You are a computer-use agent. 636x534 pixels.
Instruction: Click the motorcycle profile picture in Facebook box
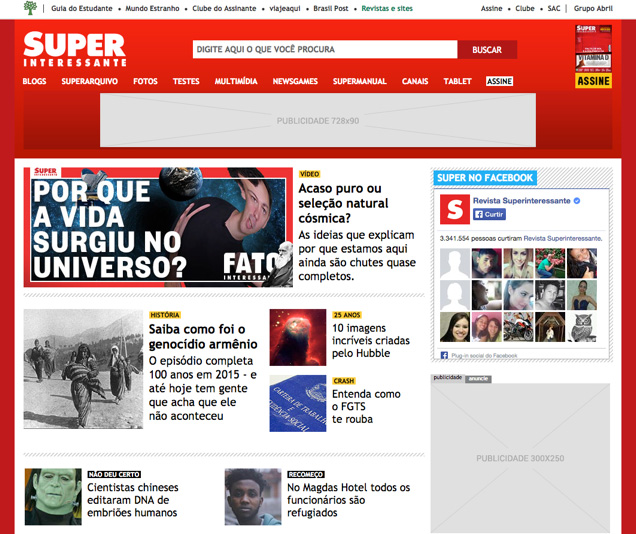[x=518, y=327]
